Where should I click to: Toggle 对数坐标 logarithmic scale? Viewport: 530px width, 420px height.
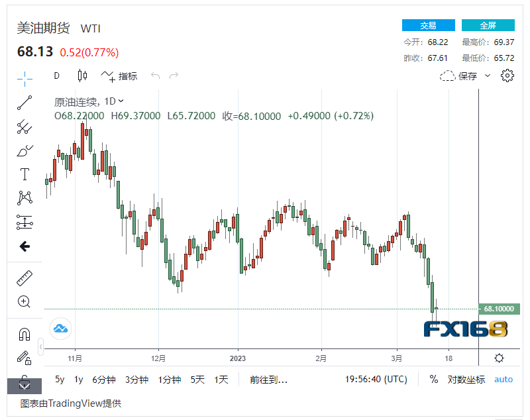(466, 380)
